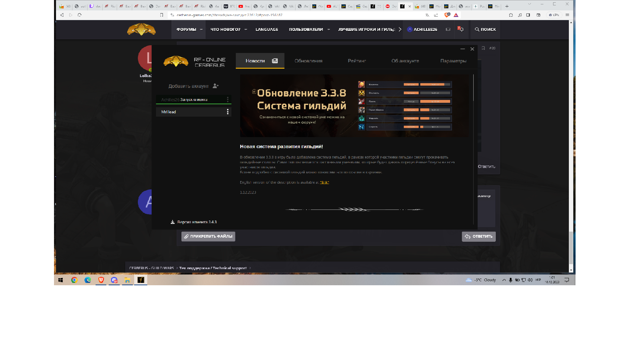Open the ПОЛЬЗОВАТЕЛИ menu
Viewport: 644px width, 362px height.
point(306,29)
